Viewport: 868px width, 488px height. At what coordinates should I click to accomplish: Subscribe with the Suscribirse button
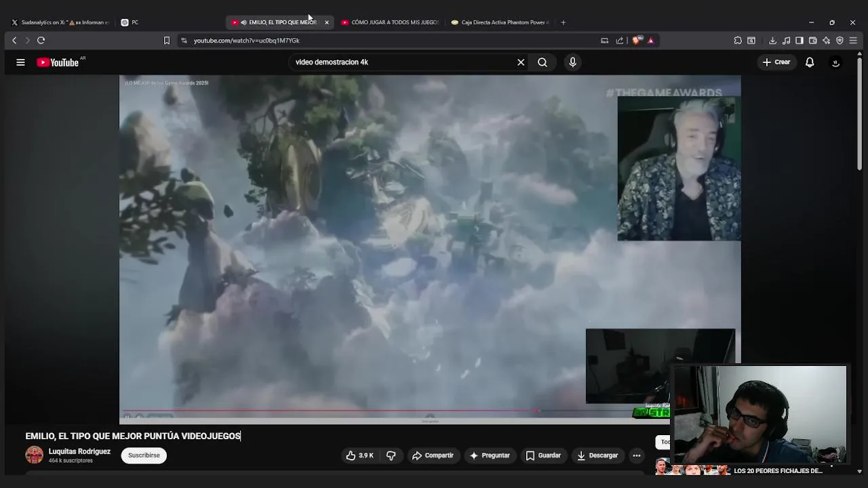144,455
